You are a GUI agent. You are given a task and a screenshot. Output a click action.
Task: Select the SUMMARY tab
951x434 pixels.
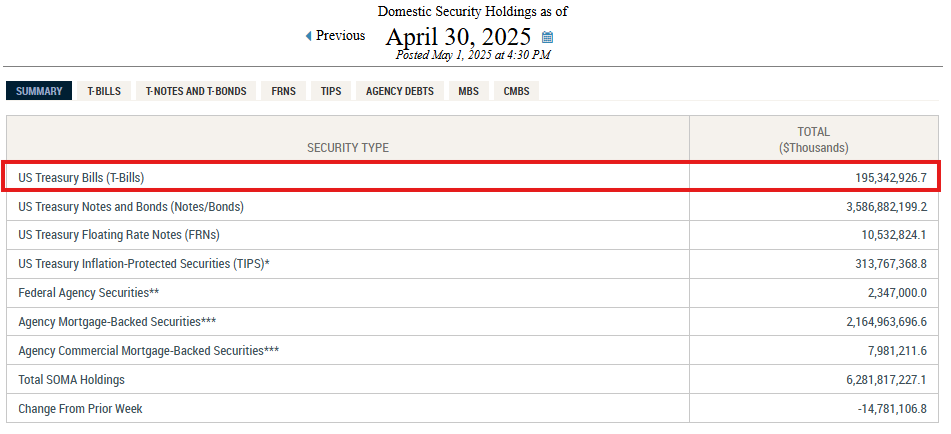pos(39,91)
